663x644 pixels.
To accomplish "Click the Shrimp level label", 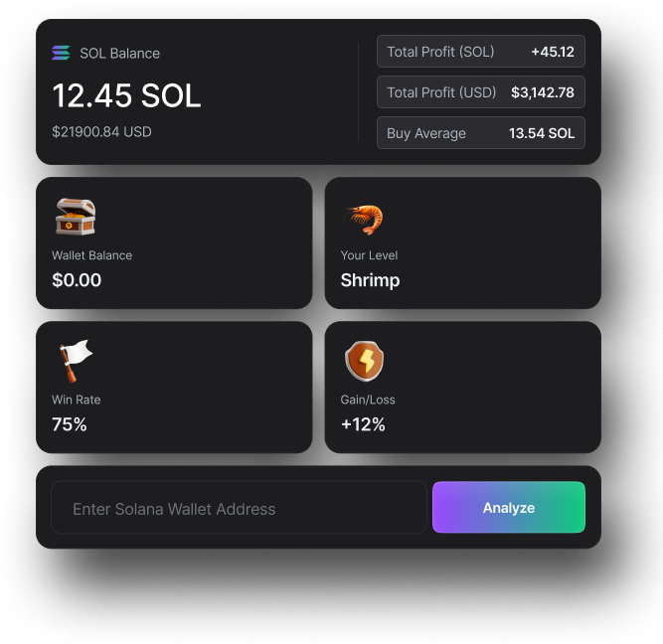I will [371, 281].
